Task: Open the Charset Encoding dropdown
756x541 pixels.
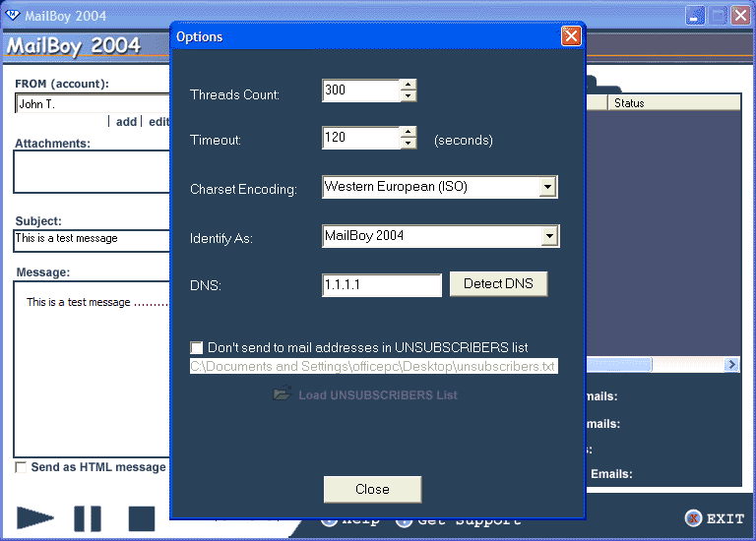Action: pos(547,187)
